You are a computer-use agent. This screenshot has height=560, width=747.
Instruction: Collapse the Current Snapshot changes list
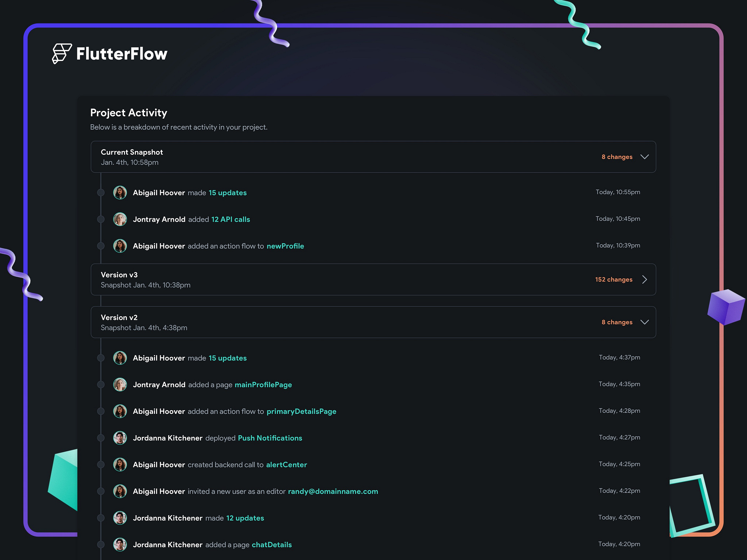coord(644,157)
